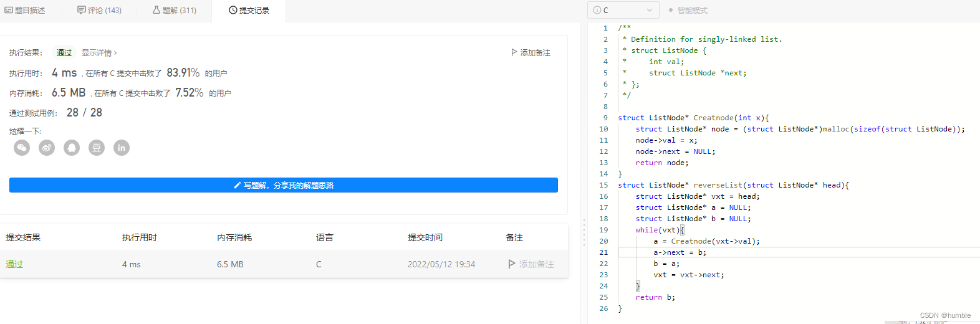Click language C cell in submission row
980x324 pixels.
click(x=319, y=264)
